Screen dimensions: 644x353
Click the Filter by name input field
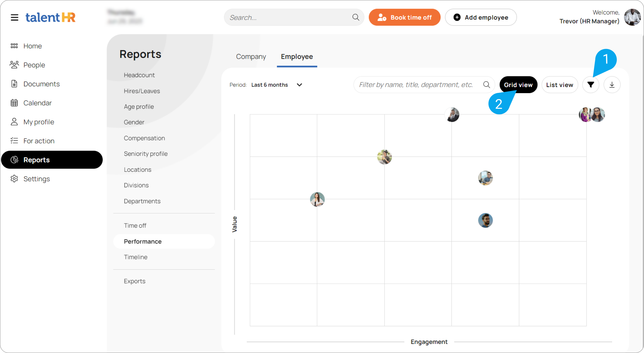coord(416,85)
